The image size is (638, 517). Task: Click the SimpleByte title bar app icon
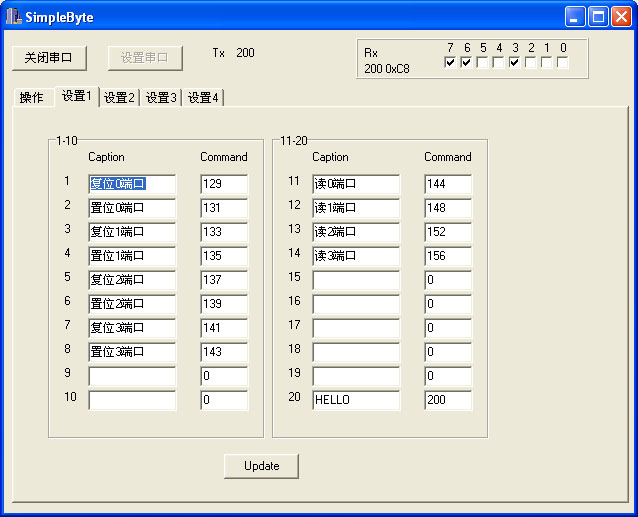13,16
